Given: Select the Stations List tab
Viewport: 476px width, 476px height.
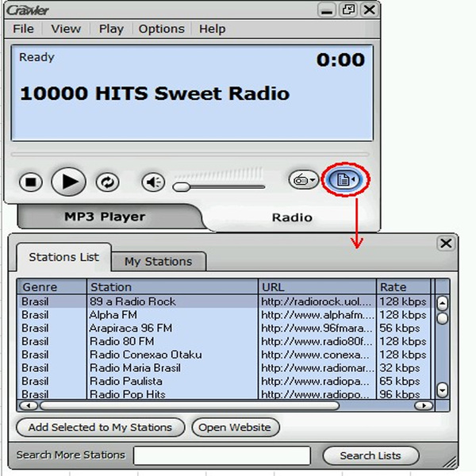Looking at the screenshot, I should pos(63,257).
